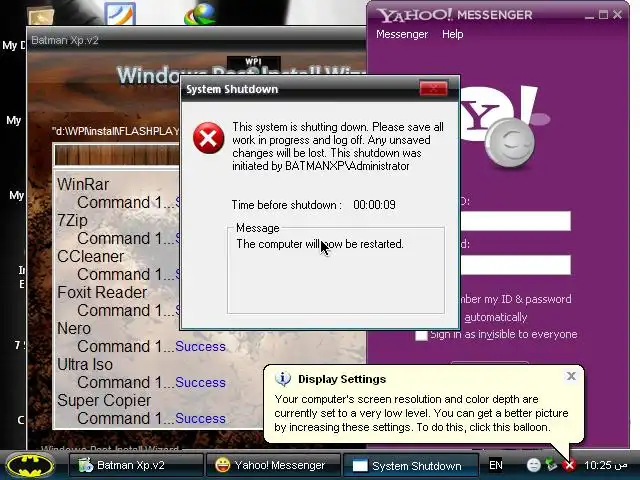Click the network tray icon beside the smiley
The height and width of the screenshot is (480, 640).
[x=551, y=465]
